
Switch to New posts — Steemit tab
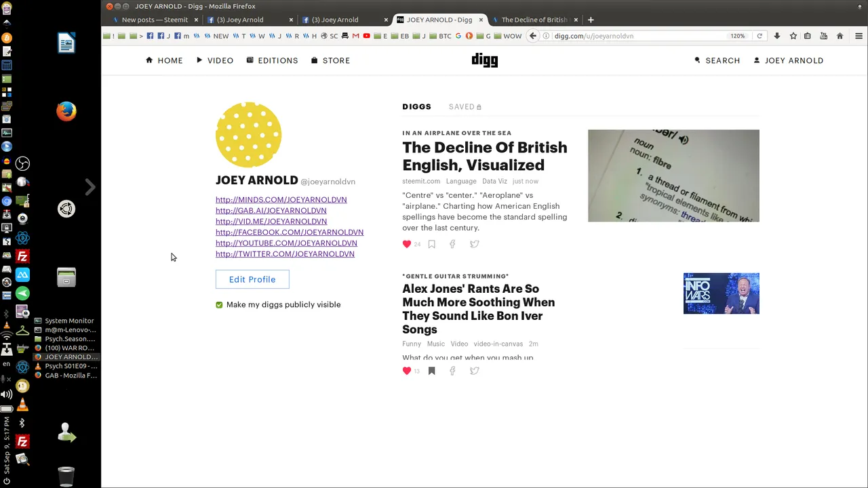(x=155, y=20)
